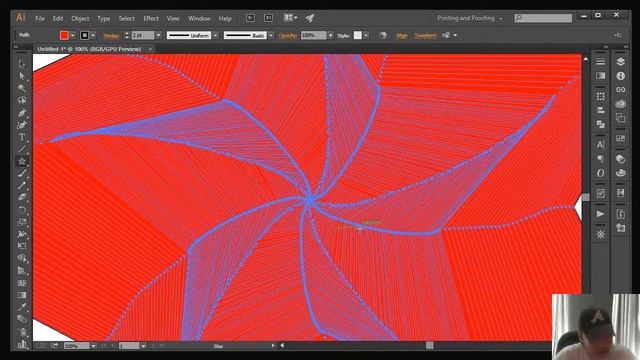
Task: Open the zoom level dropdown in status bar
Action: 93,346
